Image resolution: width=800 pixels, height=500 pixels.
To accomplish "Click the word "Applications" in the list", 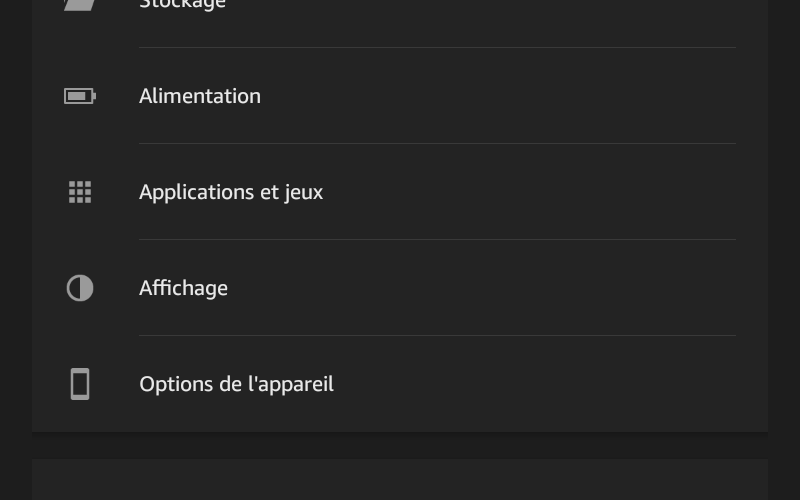I will pyautogui.click(x=196, y=193).
